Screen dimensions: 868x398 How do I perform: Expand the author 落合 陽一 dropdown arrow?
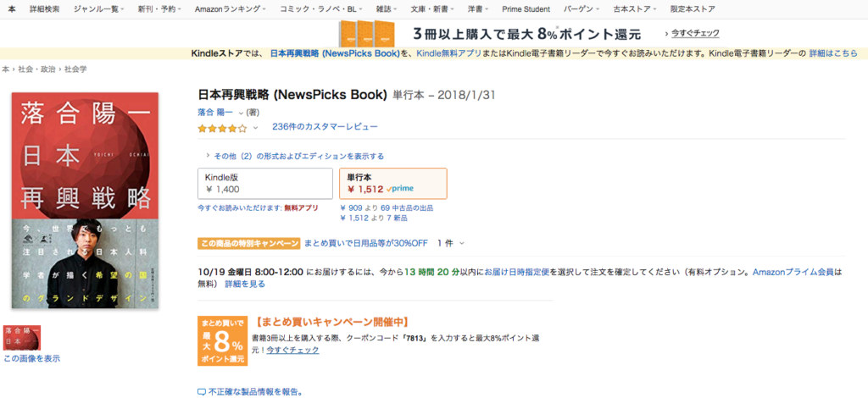pyautogui.click(x=241, y=113)
